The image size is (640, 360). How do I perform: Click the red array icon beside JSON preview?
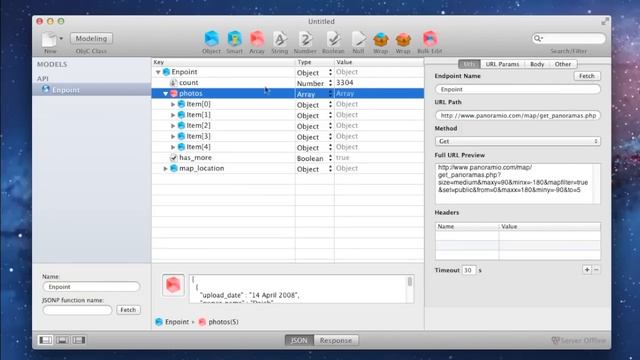(x=173, y=285)
